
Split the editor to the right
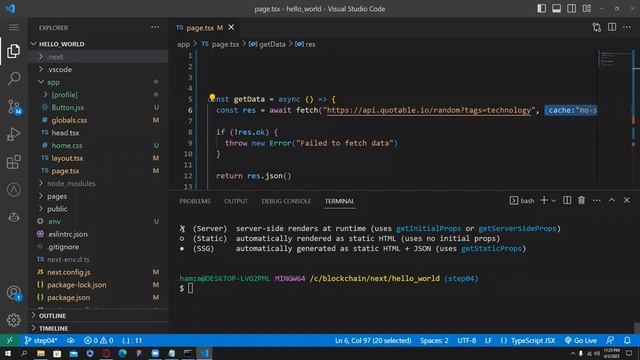click(x=612, y=27)
